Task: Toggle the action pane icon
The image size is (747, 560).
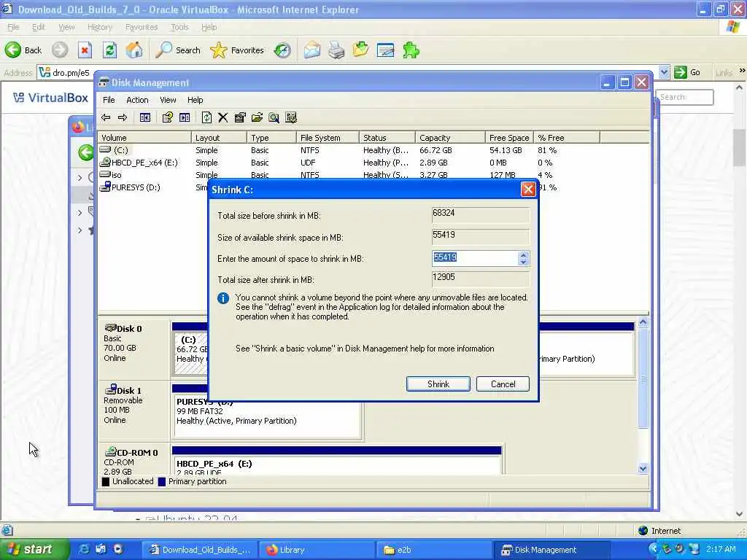Action: [x=185, y=117]
